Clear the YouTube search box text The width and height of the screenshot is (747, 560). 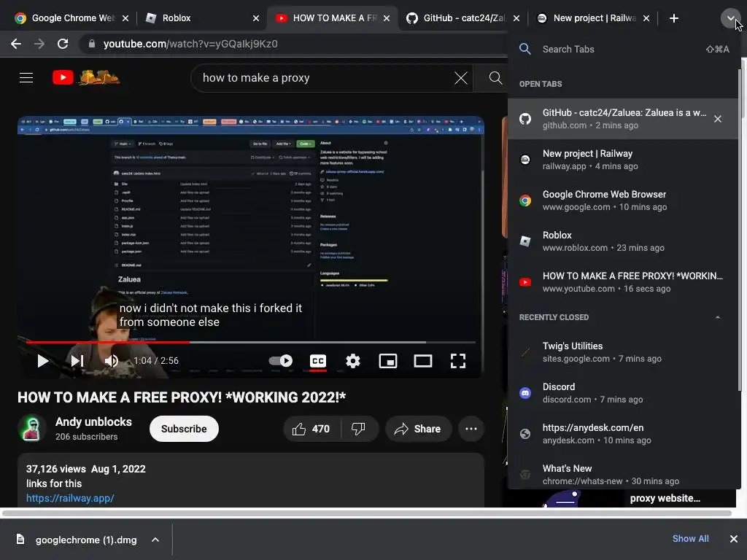coord(461,78)
